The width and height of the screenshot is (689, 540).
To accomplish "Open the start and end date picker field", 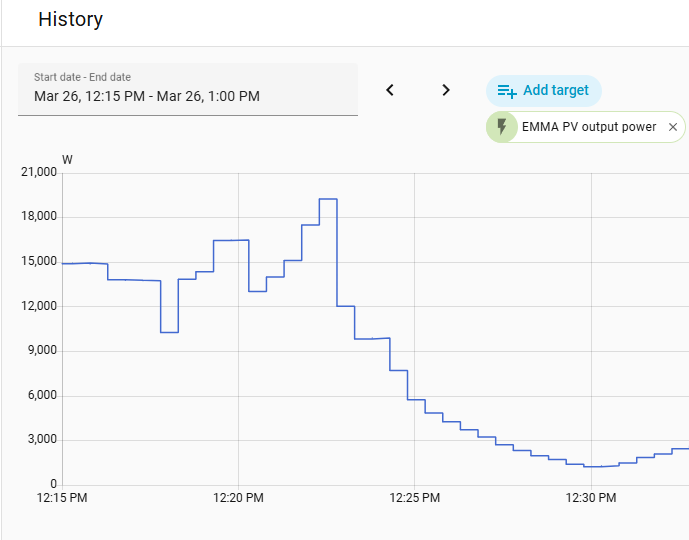I will [188, 96].
